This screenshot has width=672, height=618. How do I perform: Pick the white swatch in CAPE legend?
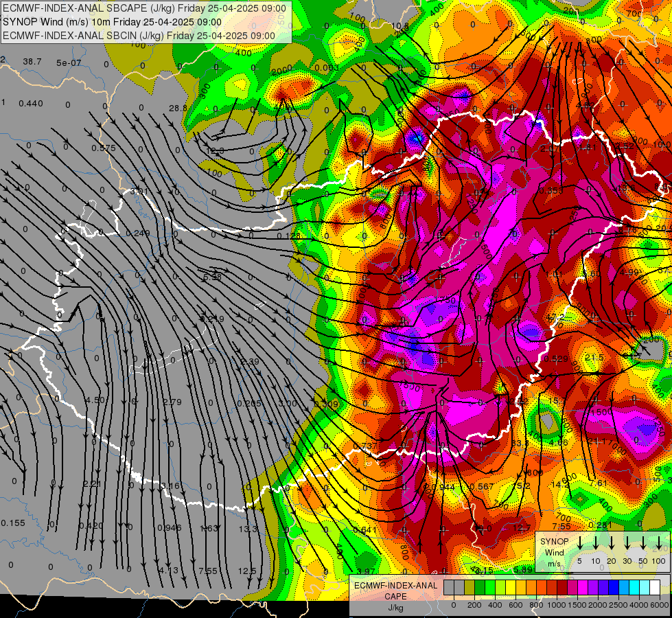click(x=654, y=588)
